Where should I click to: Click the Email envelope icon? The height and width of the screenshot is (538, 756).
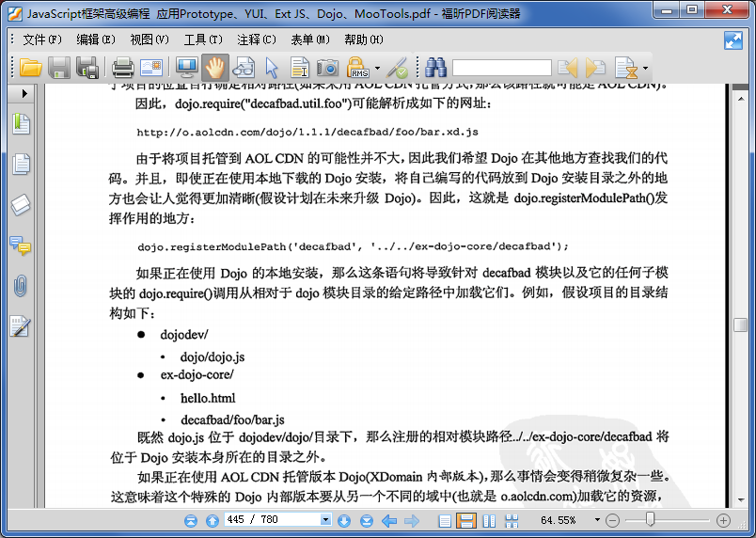click(x=151, y=68)
